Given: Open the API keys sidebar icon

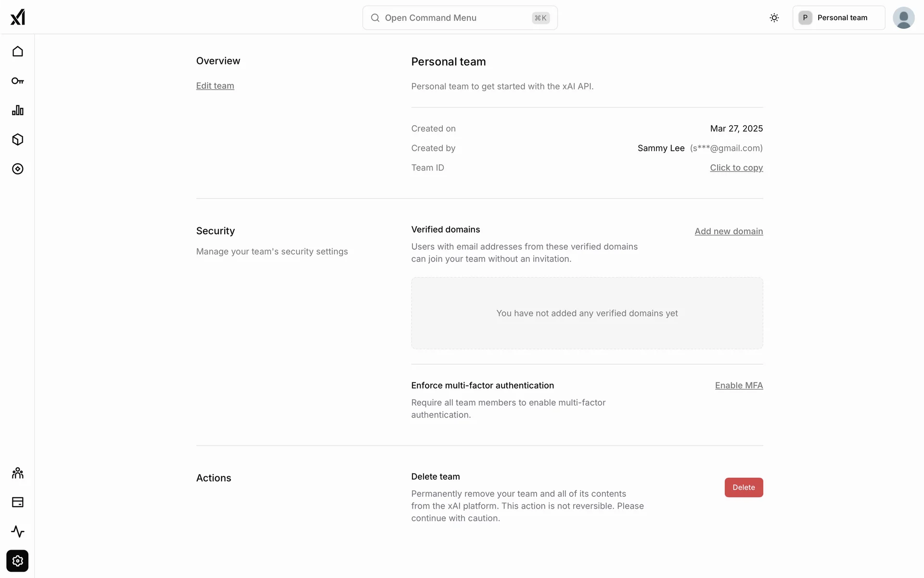Looking at the screenshot, I should coord(17,81).
